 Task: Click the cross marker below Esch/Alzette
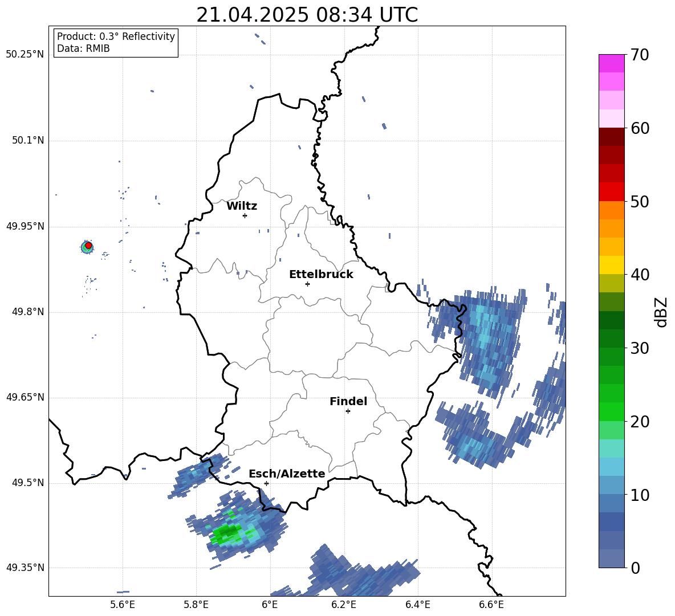tap(266, 483)
